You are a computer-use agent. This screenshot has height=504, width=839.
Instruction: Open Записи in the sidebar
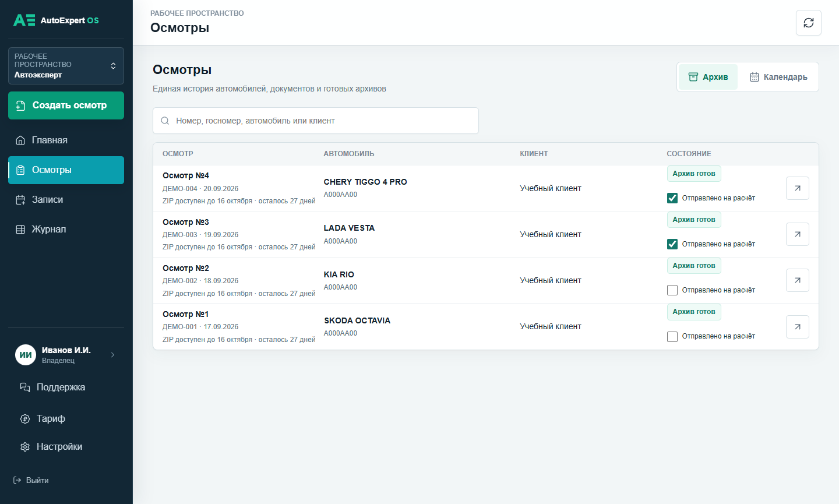(x=66, y=200)
